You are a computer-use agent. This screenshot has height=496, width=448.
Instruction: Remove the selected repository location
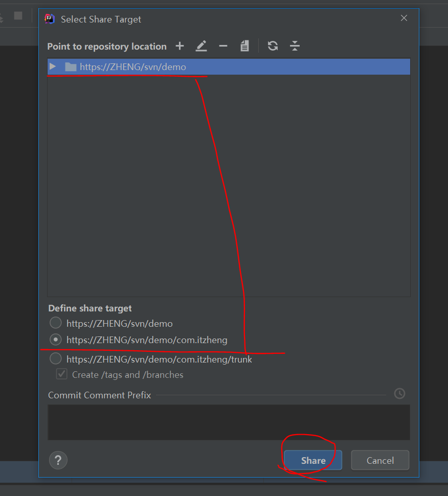pos(223,46)
